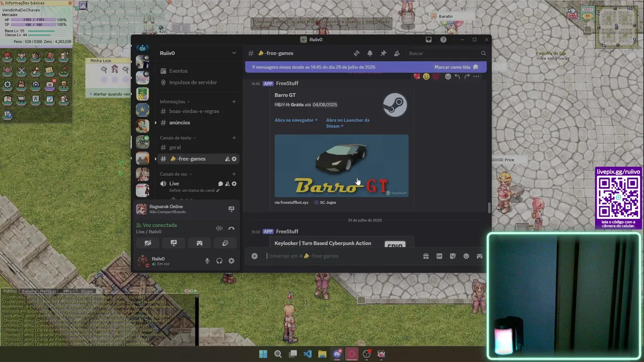
Task: Add a channel to Canais de voz
Action: [234, 174]
